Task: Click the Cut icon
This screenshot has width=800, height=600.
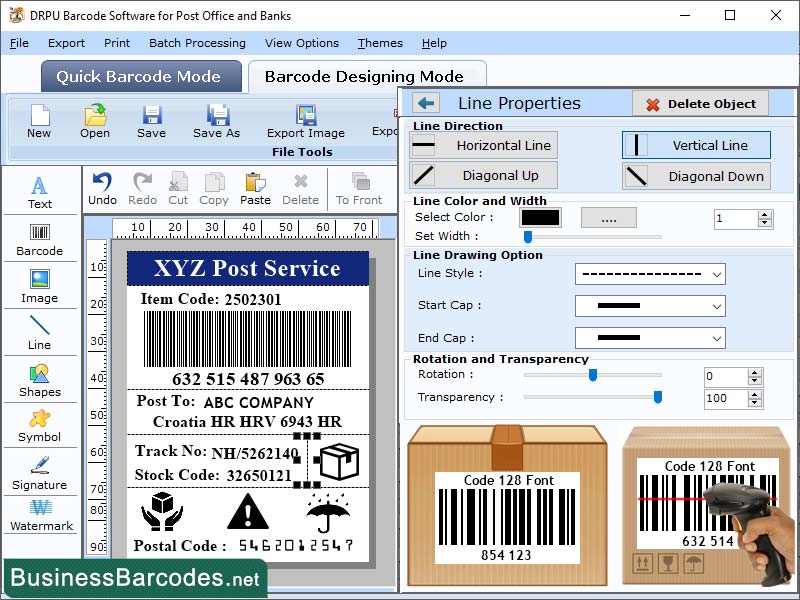Action: (178, 189)
